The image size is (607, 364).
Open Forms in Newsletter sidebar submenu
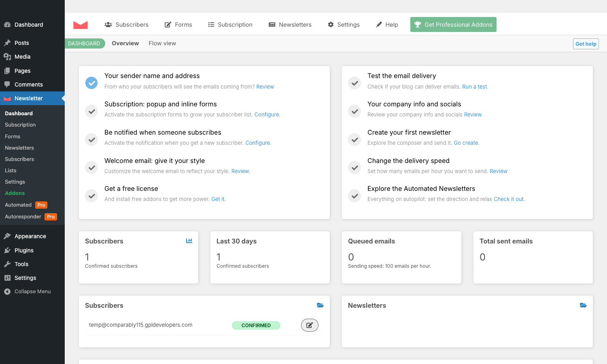click(13, 137)
